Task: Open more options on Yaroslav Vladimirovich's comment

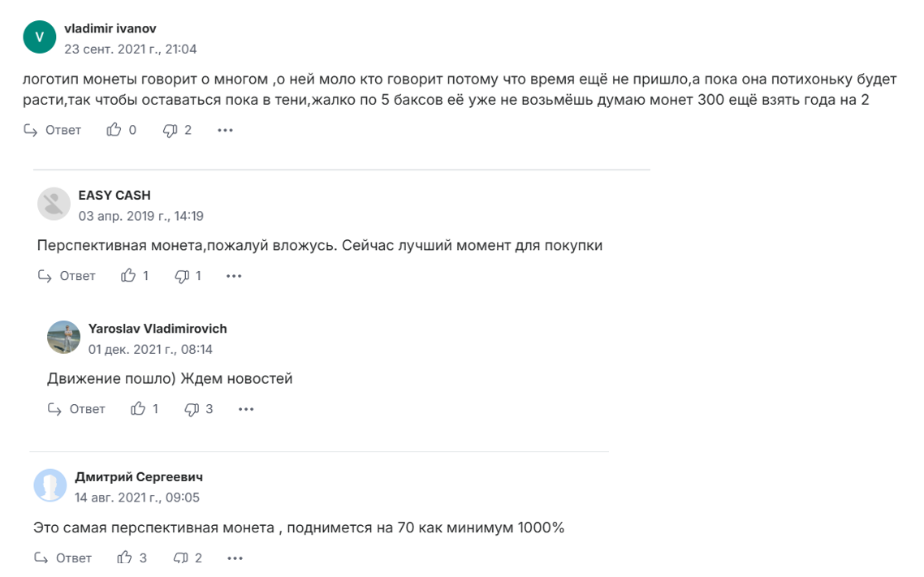Action: pos(246,409)
